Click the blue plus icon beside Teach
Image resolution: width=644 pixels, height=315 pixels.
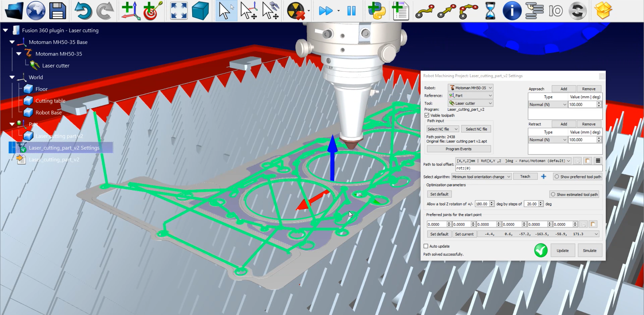click(543, 176)
